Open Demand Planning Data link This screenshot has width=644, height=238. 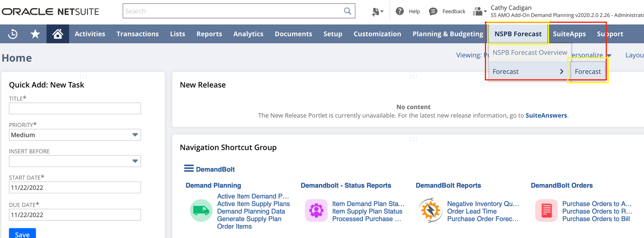251,211
